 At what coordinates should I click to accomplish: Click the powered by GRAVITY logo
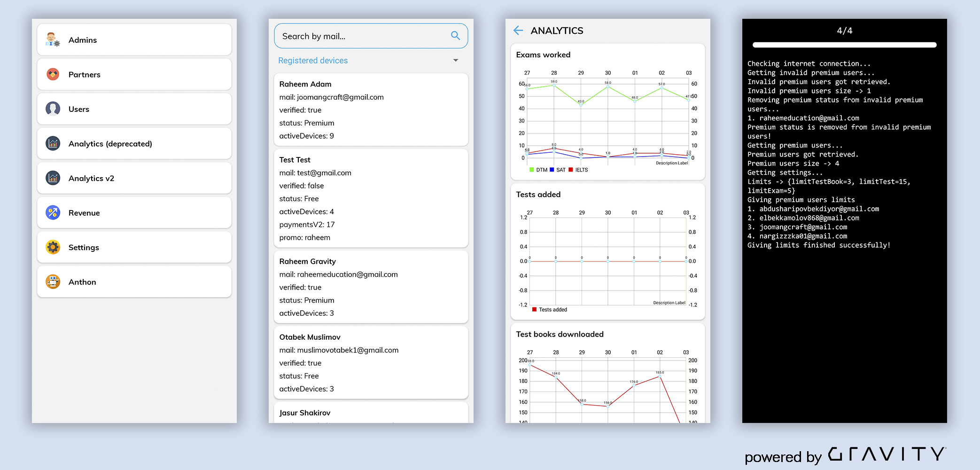coord(846,455)
